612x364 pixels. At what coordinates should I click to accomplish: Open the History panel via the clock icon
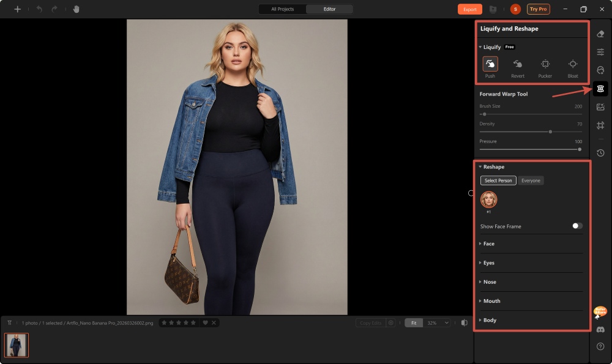pos(600,153)
